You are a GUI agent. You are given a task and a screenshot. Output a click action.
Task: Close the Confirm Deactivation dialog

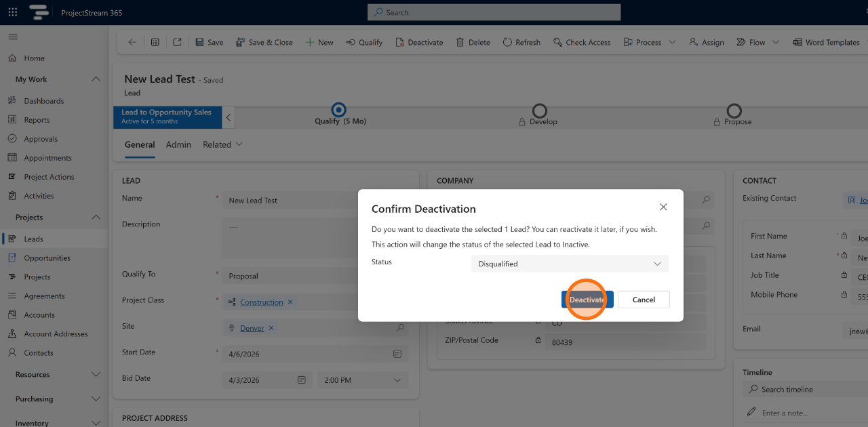click(x=663, y=207)
